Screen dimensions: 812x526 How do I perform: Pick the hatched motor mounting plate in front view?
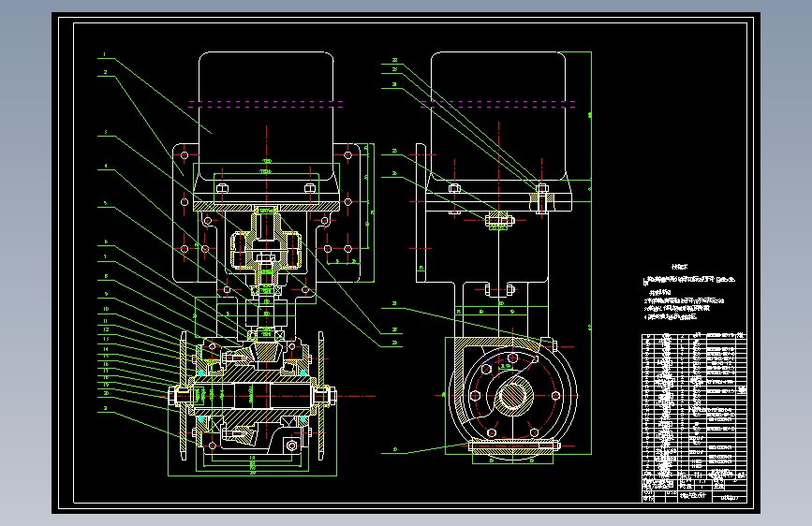pos(266,207)
